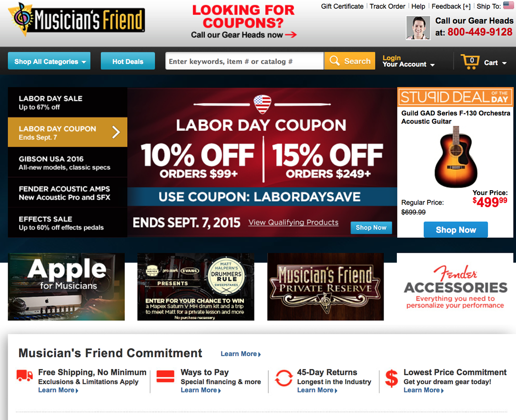
Task: Open the Apple for Musicians promo thumbnail
Action: click(x=66, y=287)
